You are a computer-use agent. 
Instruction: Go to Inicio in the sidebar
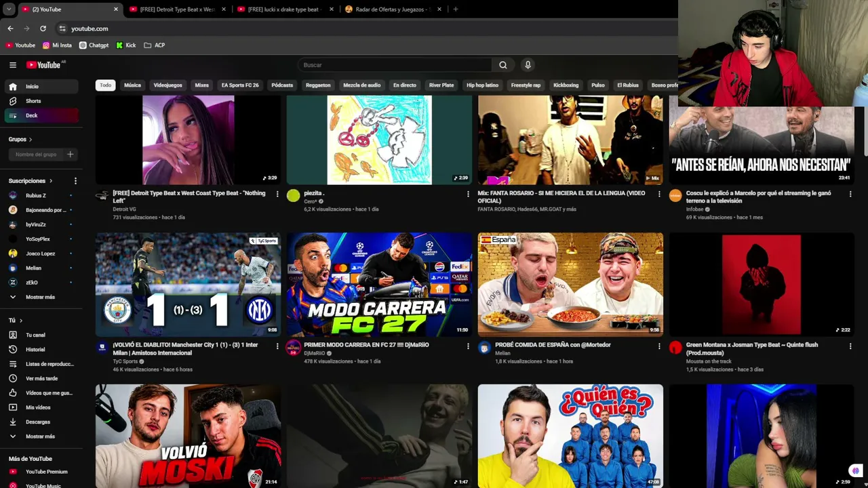pos(41,87)
